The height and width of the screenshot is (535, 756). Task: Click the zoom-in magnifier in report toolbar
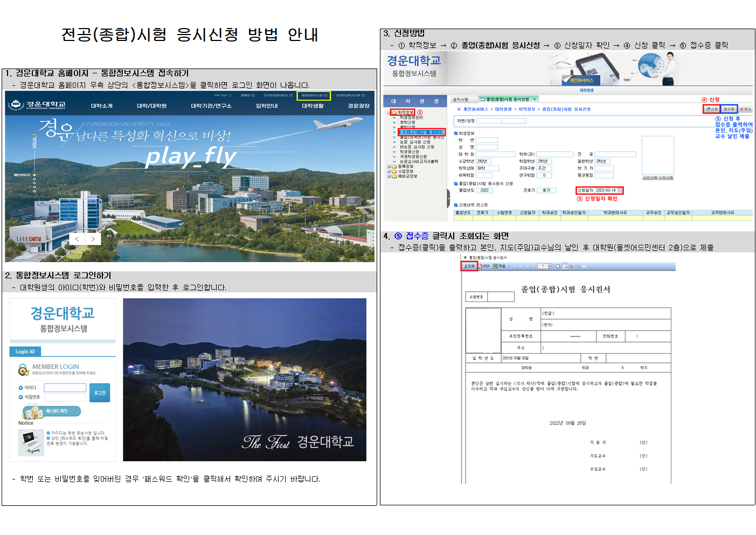(x=571, y=266)
